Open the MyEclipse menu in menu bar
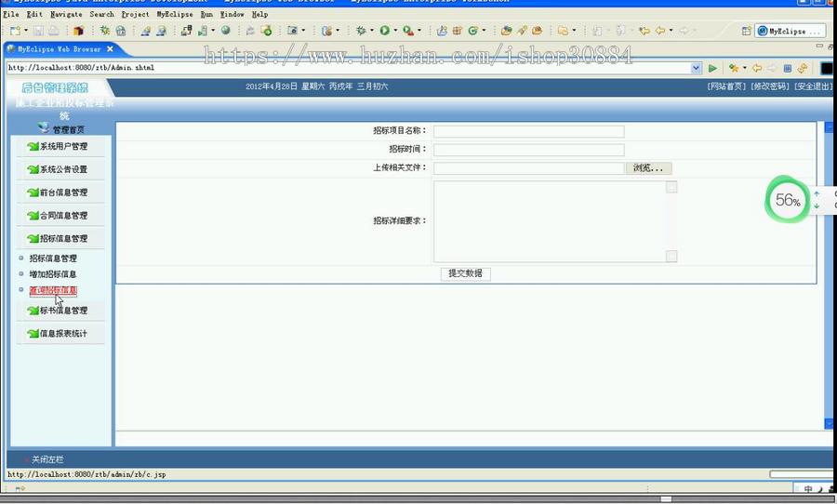 [x=174, y=14]
